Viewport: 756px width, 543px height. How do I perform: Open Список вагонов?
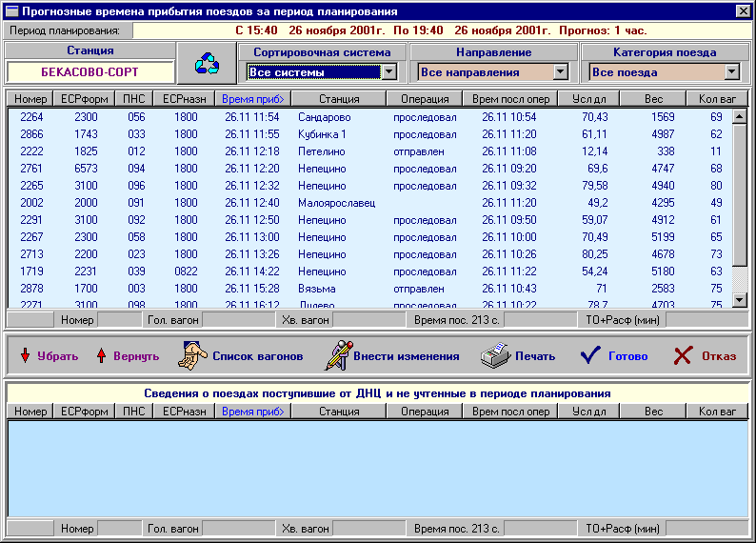(x=258, y=356)
